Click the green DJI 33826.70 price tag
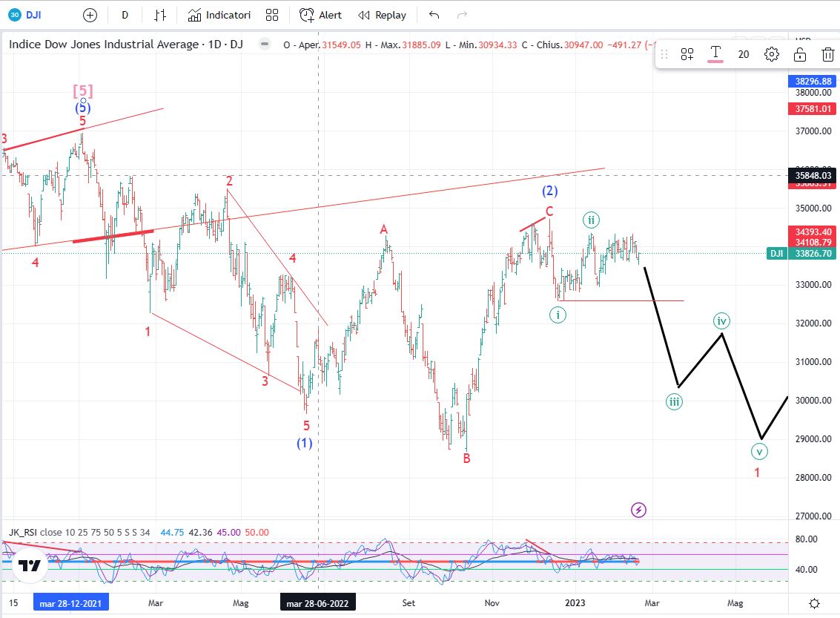 pyautogui.click(x=801, y=254)
